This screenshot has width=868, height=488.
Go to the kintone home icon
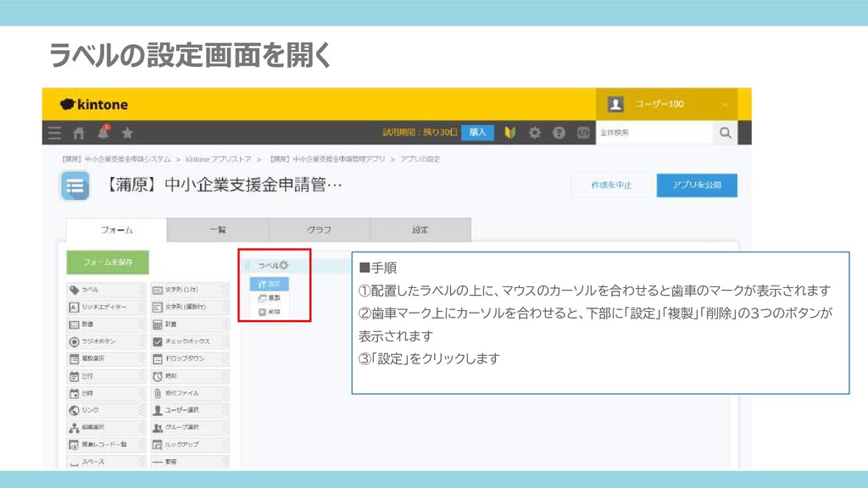tap(79, 133)
